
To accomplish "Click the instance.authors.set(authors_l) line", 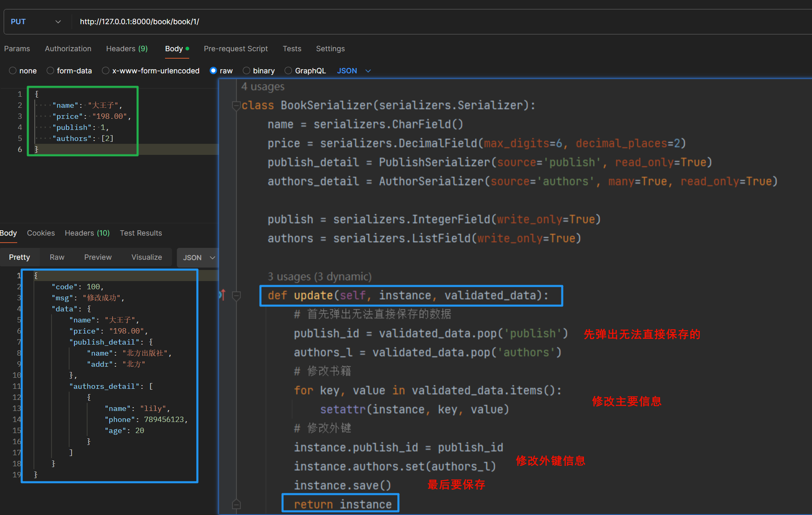I will pyautogui.click(x=395, y=466).
